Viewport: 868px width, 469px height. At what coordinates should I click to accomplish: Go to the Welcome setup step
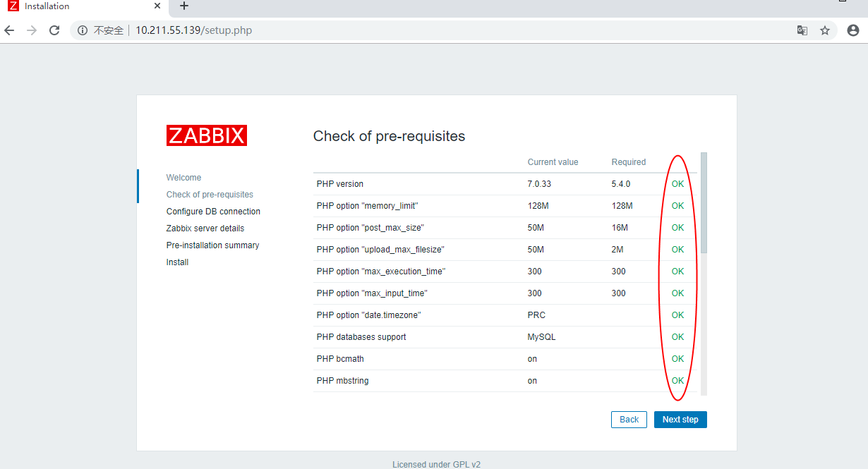[x=183, y=178]
